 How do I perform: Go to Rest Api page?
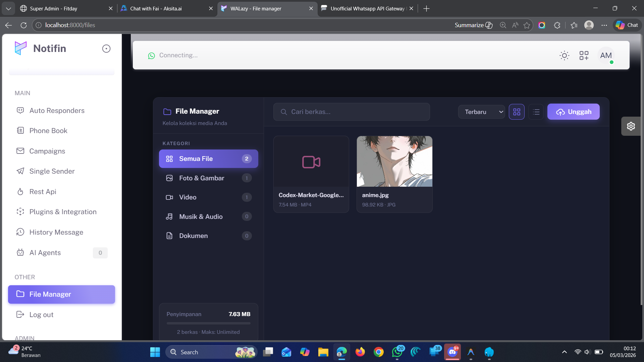pyautogui.click(x=43, y=192)
